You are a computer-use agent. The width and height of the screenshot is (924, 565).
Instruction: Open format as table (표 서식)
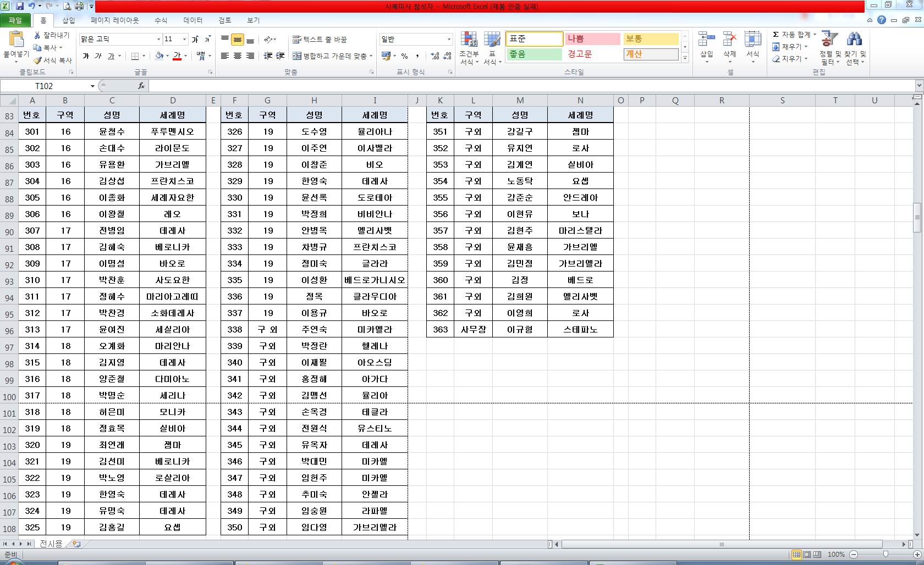pos(492,48)
